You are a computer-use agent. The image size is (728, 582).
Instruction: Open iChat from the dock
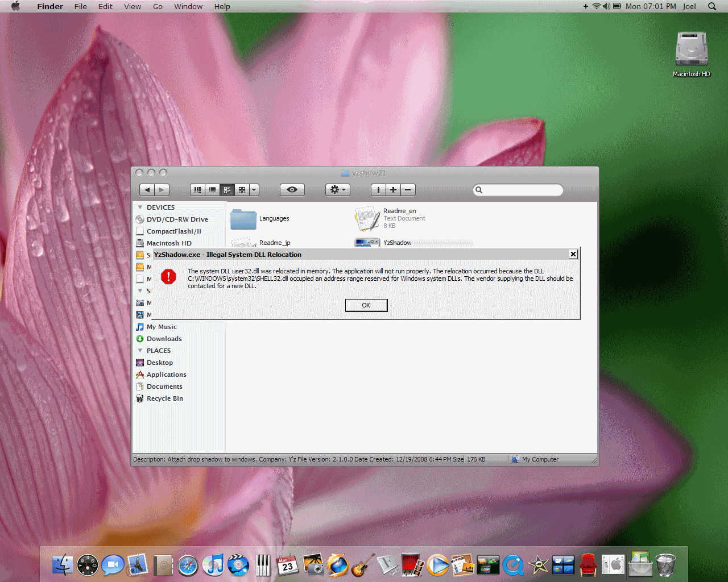tap(113, 565)
